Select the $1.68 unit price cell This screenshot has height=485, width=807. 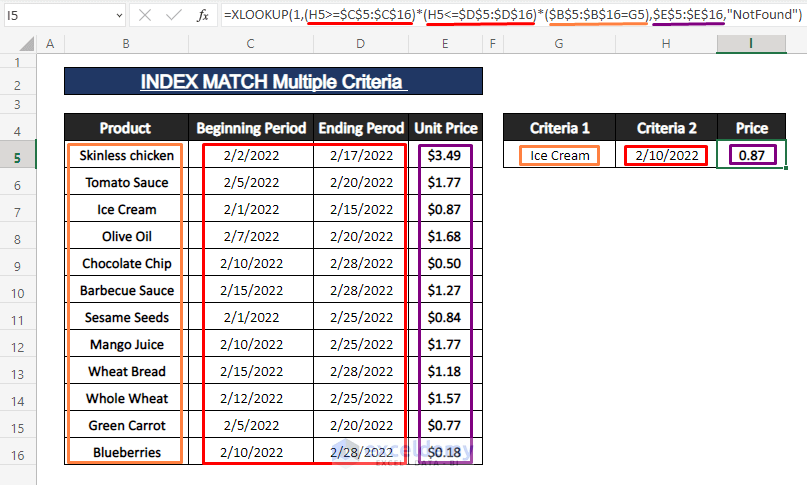pos(446,236)
